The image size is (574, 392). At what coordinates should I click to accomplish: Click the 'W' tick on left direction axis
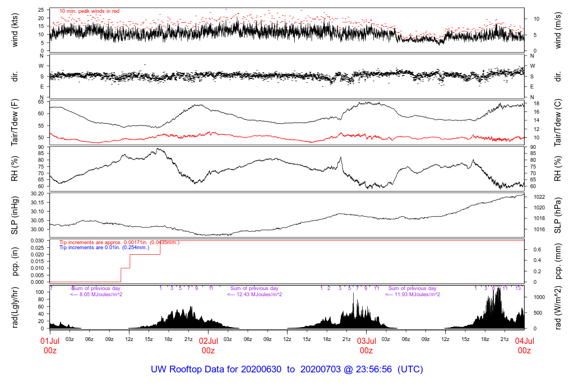(41, 66)
